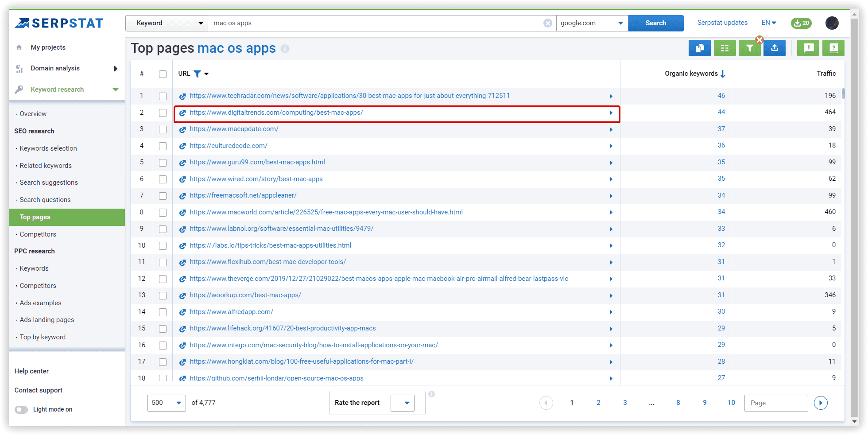Remove active filter via orange X badge

759,40
